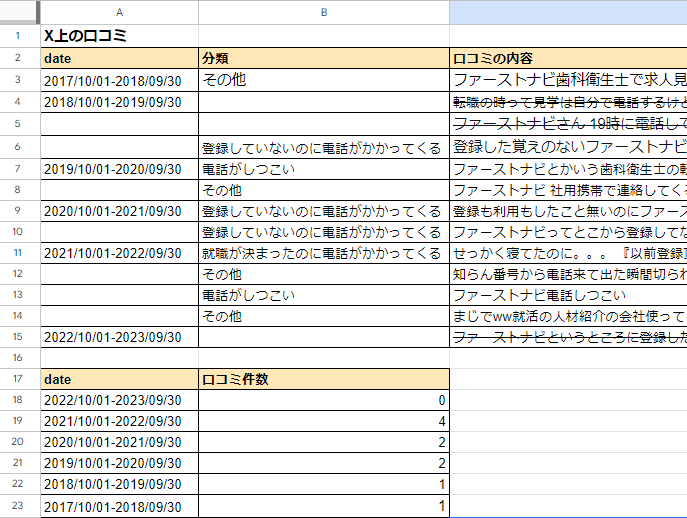Select cell '2017/10/01-2018/09/30' in row 3
This screenshot has width=687, height=518.
119,80
